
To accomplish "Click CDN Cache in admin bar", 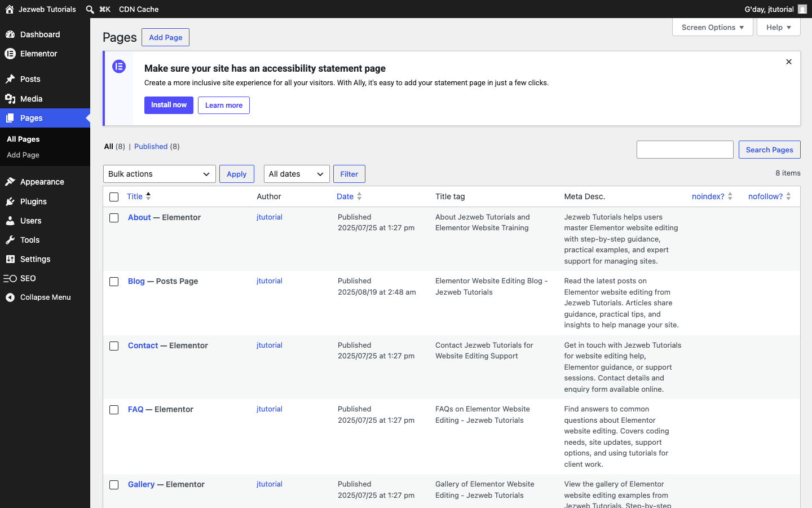I will [139, 9].
